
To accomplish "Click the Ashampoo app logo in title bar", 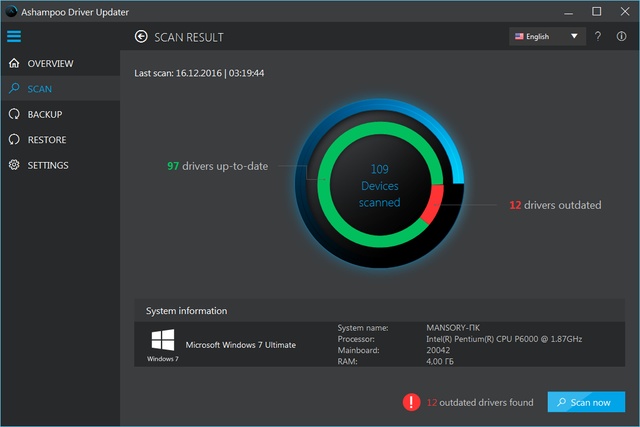I will (x=11, y=11).
